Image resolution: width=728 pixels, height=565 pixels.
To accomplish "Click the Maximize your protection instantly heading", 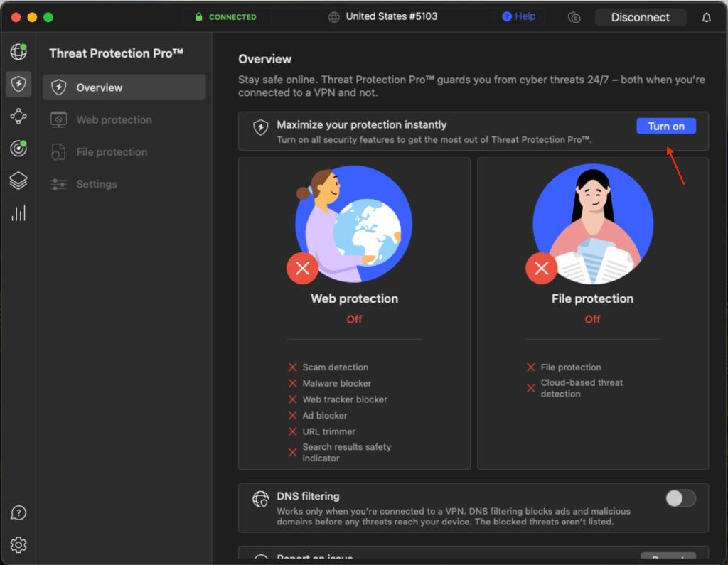I will click(362, 125).
